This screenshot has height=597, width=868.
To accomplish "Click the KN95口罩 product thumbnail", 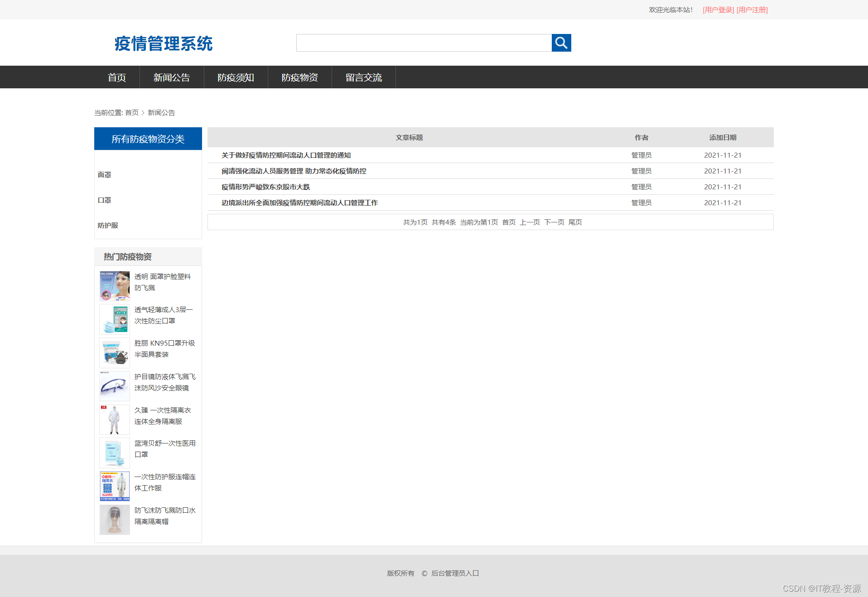I will (115, 353).
